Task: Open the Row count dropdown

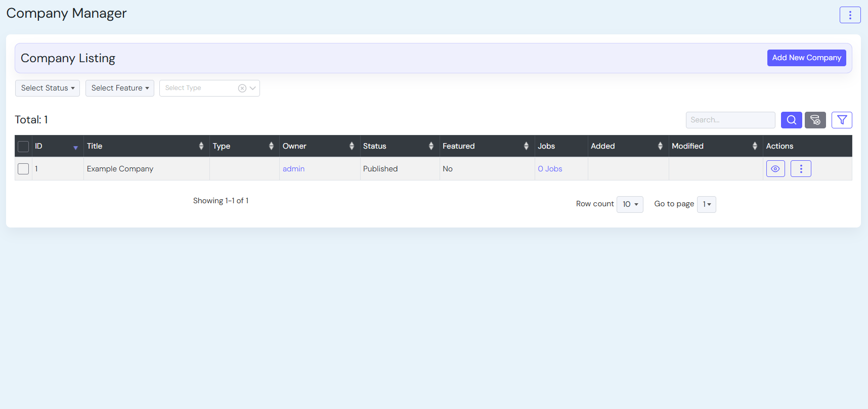Action: 630,204
